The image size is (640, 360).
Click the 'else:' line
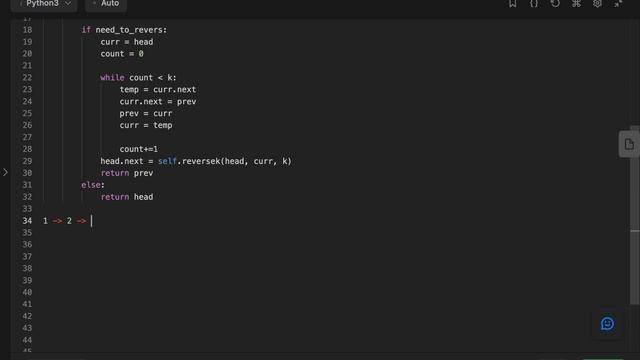pyautogui.click(x=93, y=185)
